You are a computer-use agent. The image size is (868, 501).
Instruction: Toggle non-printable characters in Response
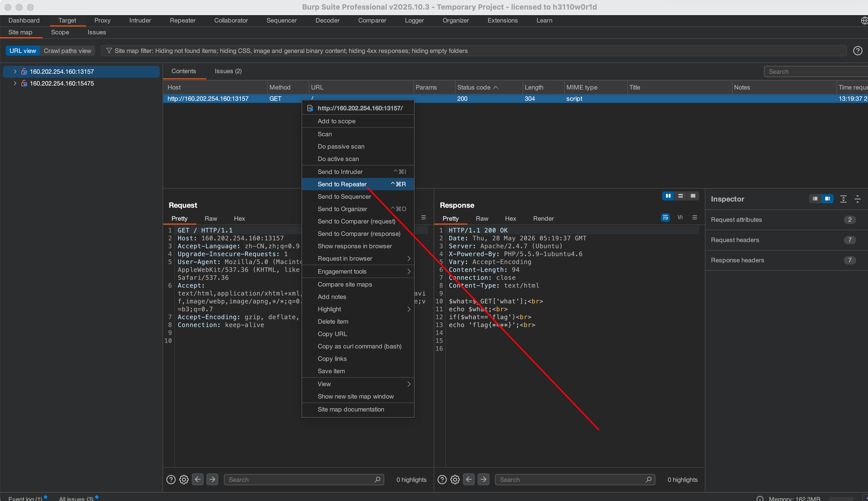pos(680,217)
